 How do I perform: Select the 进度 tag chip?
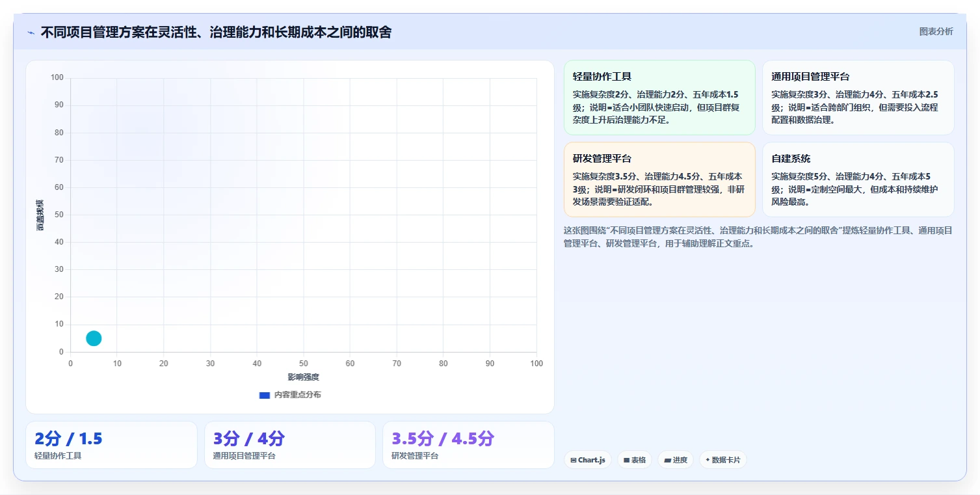click(676, 460)
